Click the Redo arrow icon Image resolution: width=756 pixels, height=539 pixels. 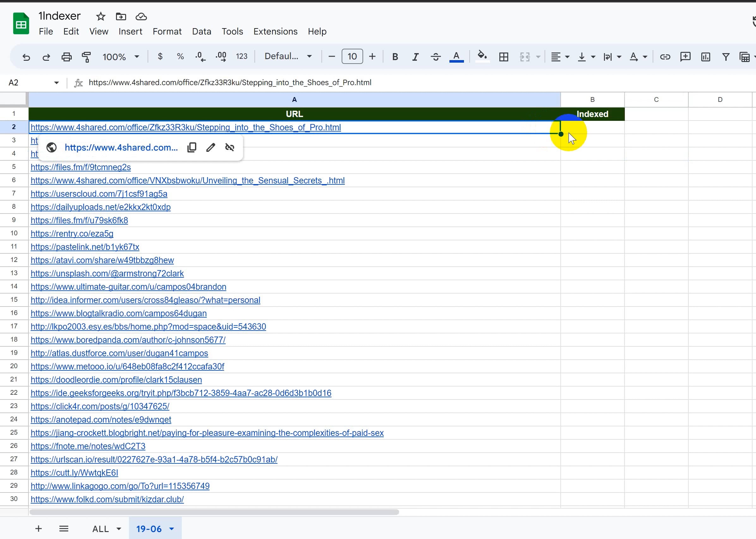(46, 57)
